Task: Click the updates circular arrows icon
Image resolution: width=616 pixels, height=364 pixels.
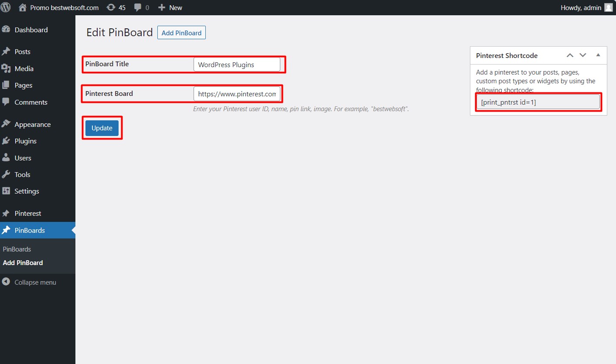Action: coord(111,7)
